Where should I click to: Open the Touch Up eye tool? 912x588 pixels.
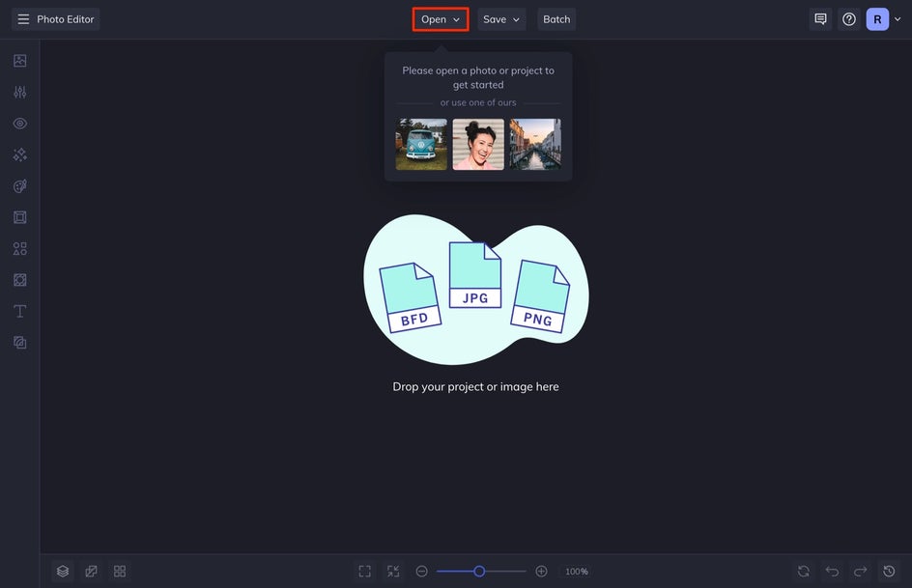tap(19, 124)
